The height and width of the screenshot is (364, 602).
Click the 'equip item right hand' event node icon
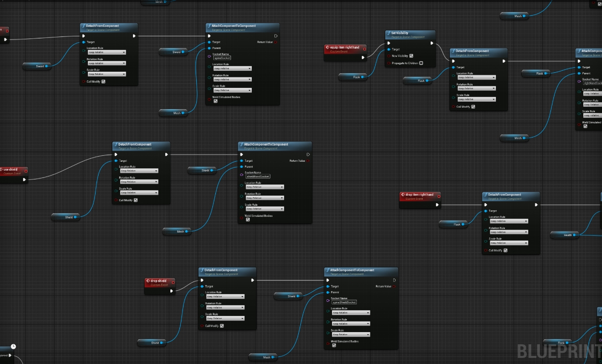328,48
